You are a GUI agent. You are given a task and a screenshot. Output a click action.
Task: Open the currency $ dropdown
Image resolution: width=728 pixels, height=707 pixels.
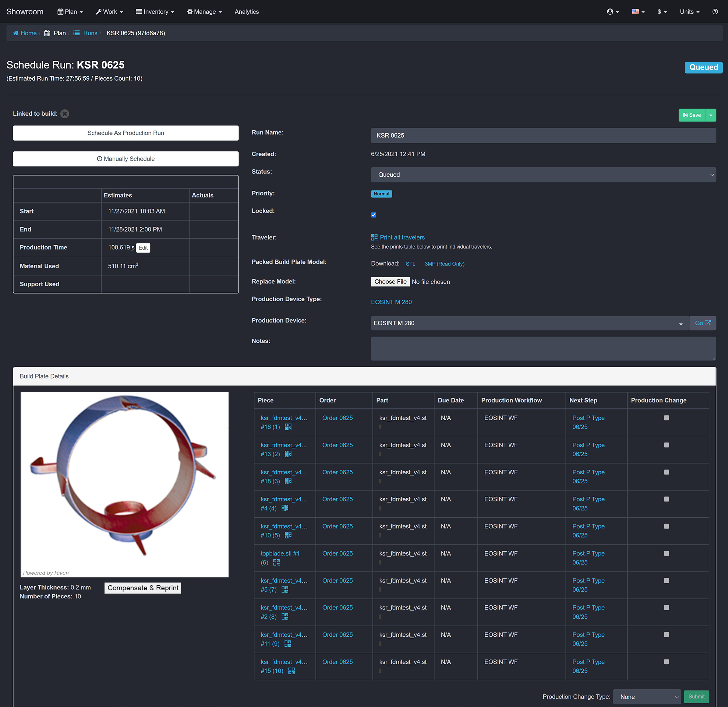pos(662,11)
